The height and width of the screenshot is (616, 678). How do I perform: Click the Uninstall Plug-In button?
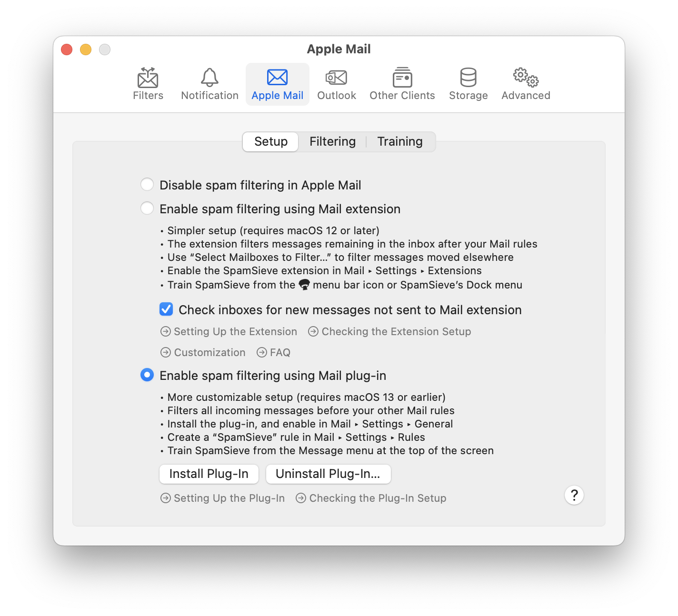(x=328, y=474)
